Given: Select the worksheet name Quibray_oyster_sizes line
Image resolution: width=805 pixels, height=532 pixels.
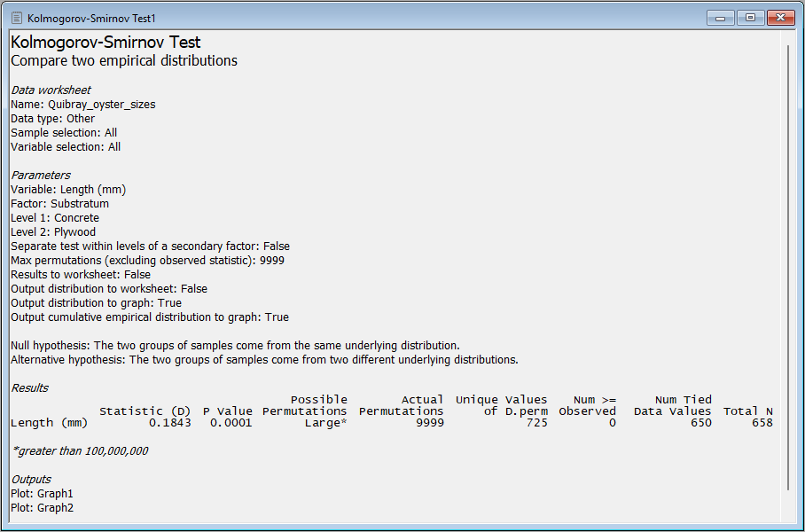Looking at the screenshot, I should (x=82, y=104).
